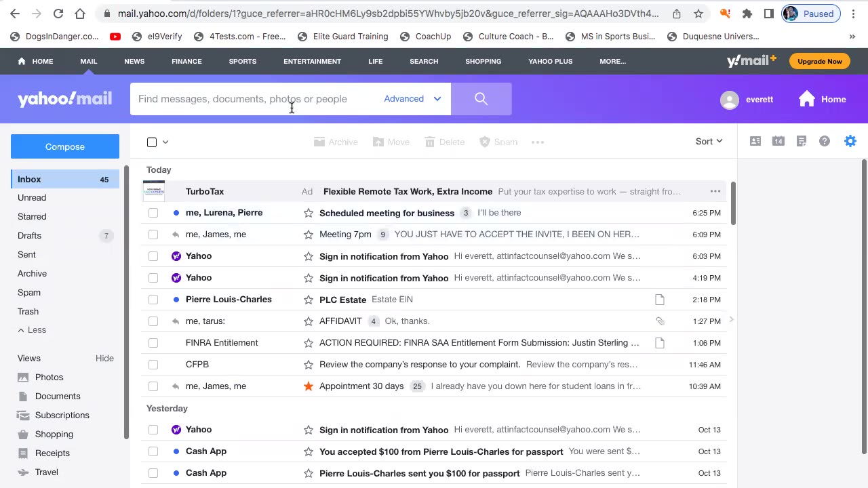Viewport: 868px width, 488px height.
Task: Check the Pierre Louis-Charles PLC Estate email
Action: click(x=153, y=300)
